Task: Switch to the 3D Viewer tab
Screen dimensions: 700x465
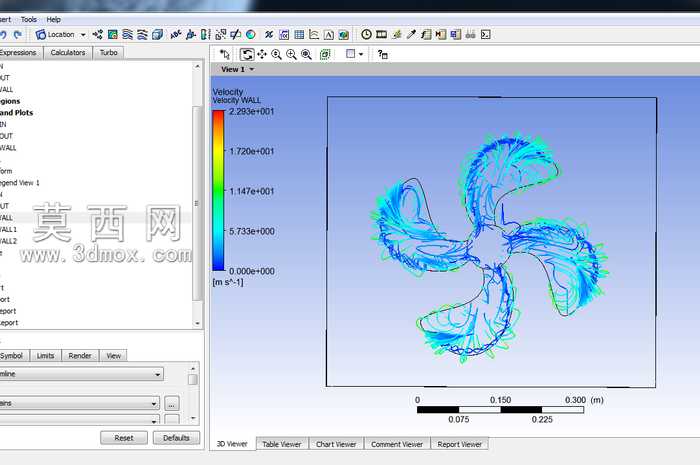Action: pos(232,444)
